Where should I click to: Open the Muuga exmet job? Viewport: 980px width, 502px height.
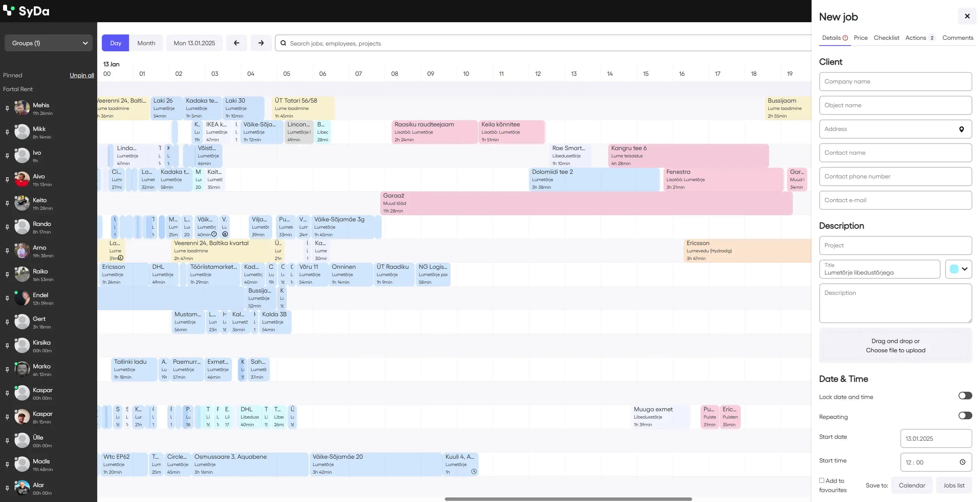pyautogui.click(x=660, y=417)
